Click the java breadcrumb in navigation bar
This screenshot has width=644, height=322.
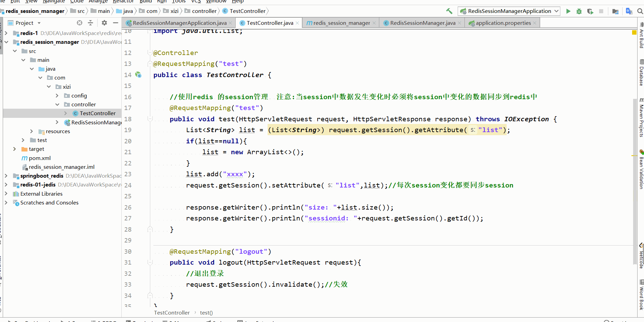(124, 11)
